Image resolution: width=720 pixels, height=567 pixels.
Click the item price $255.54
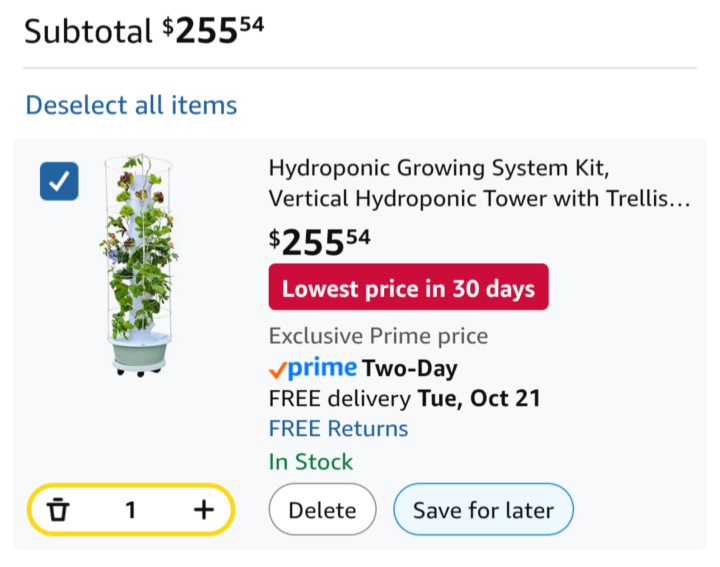point(317,241)
